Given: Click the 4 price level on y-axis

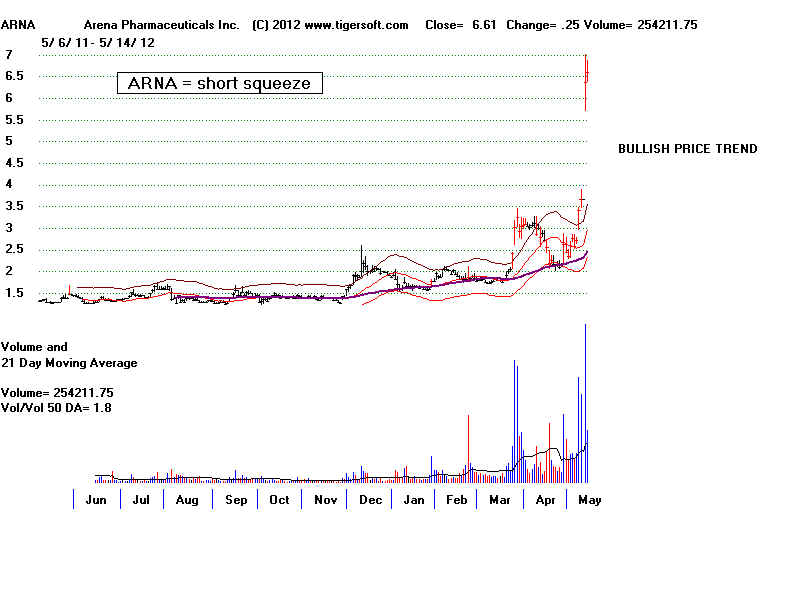Looking at the screenshot, I should click(8, 184).
